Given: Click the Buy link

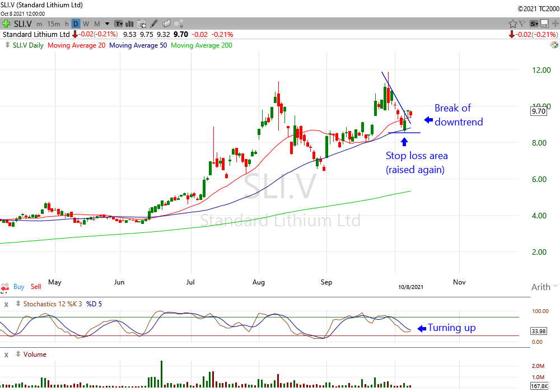Looking at the screenshot, I should pos(19,287).
